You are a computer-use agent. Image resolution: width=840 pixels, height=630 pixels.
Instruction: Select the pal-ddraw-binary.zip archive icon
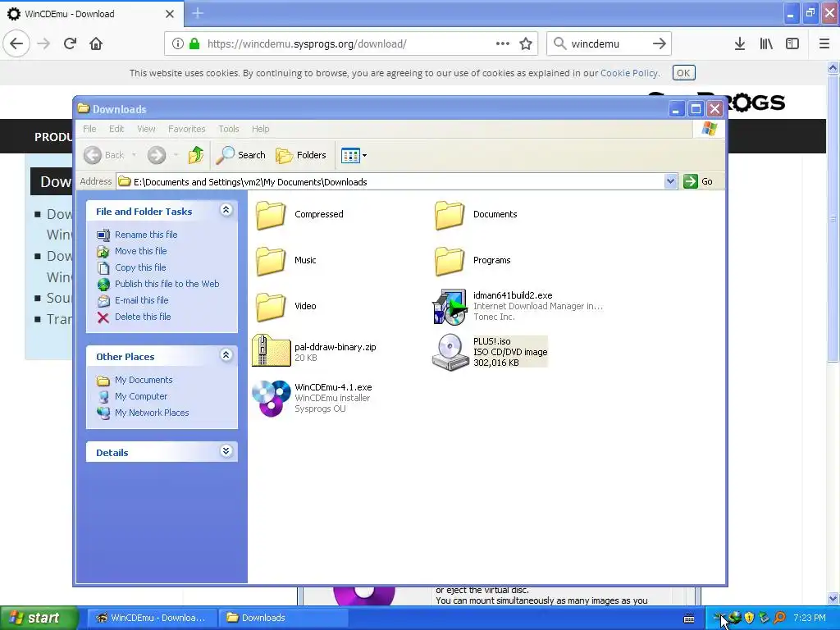(x=271, y=351)
